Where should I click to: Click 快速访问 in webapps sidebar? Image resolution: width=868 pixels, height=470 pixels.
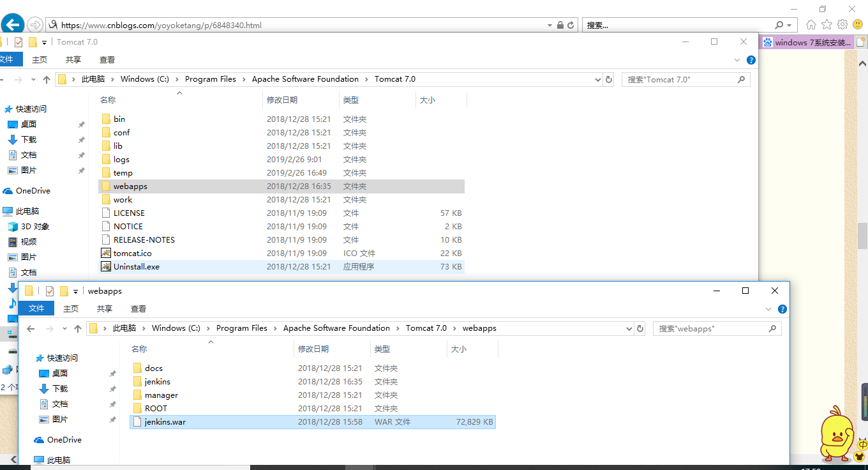point(63,358)
